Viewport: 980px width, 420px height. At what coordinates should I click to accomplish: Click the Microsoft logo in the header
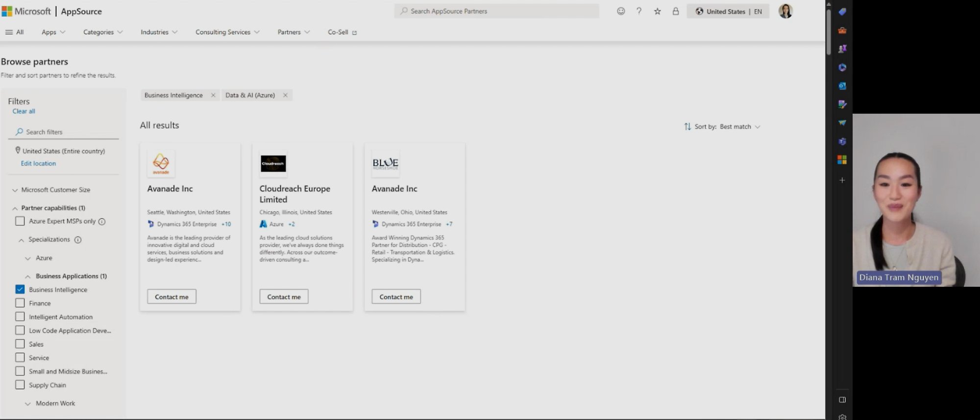26,11
